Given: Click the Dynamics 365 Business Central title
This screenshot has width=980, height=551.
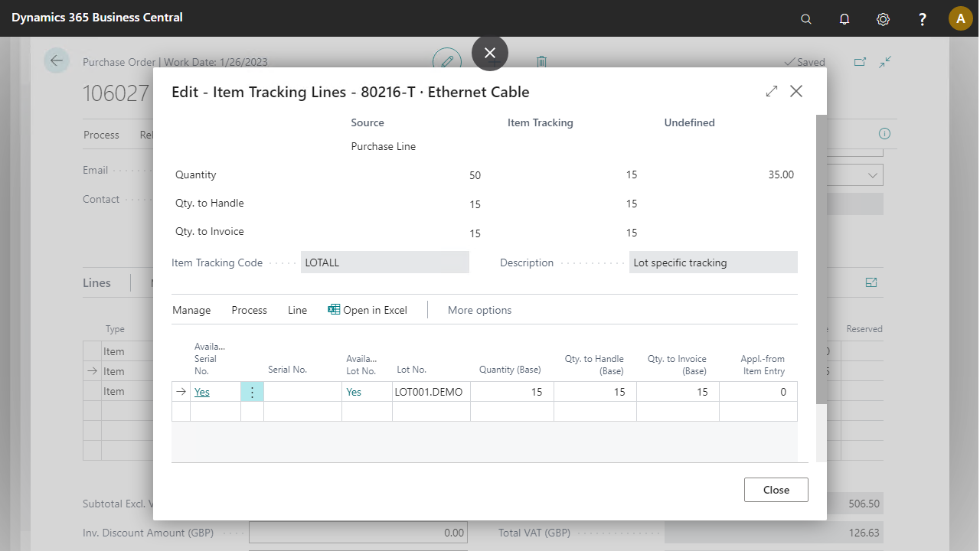Looking at the screenshot, I should (97, 17).
